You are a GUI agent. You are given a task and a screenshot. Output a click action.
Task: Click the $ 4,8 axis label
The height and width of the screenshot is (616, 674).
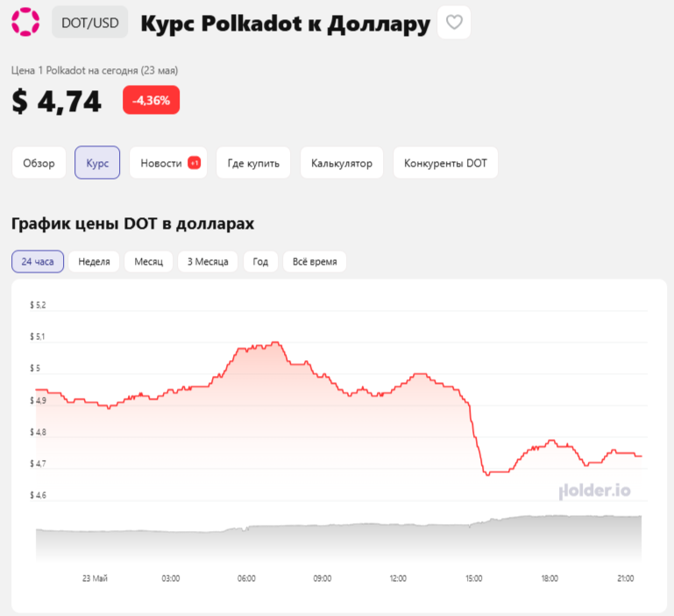[38, 432]
